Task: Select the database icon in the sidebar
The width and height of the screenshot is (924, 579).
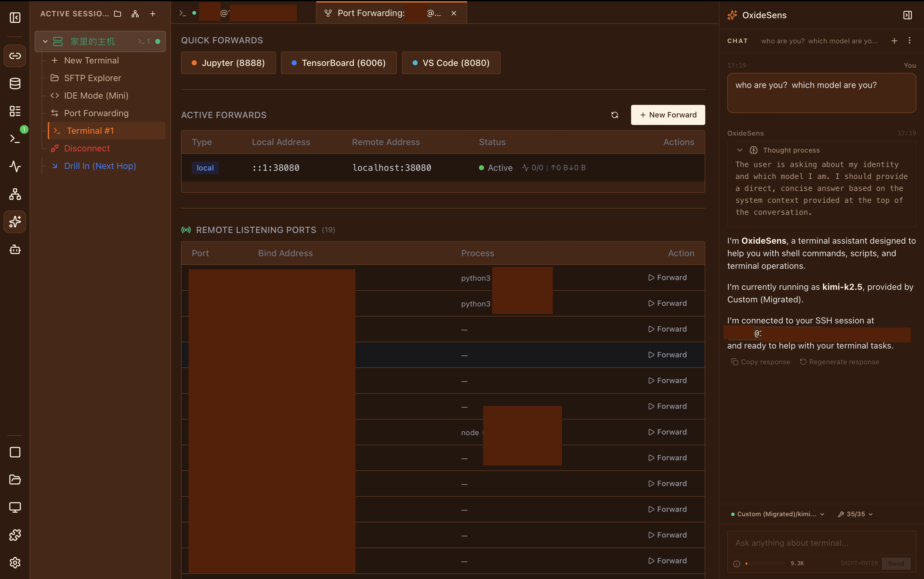Action: (x=15, y=83)
